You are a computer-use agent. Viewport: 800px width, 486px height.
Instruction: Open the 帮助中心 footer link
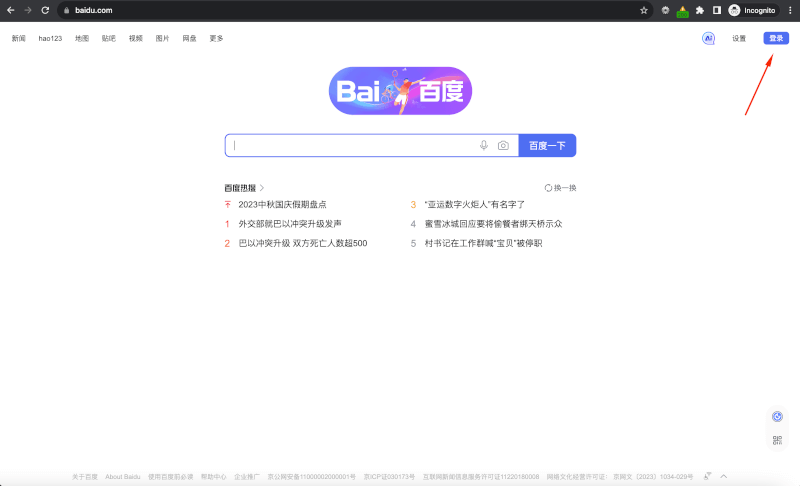coord(213,477)
